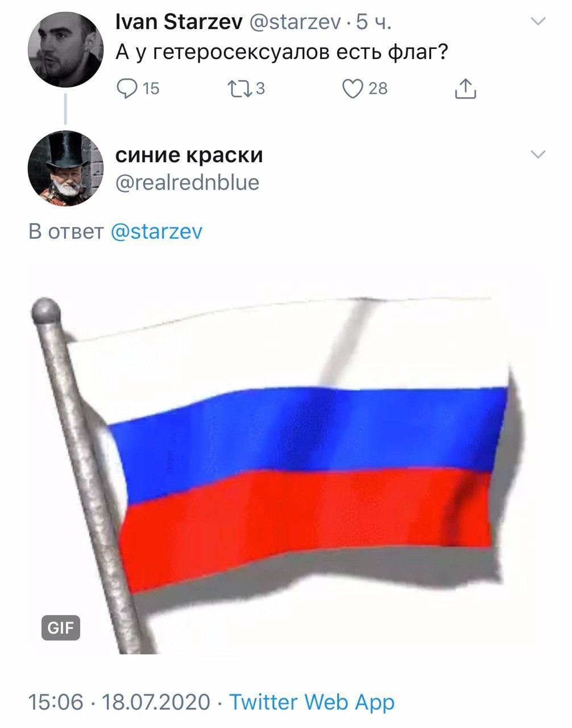572x728 pixels.
Task: Open the Twitter Web App source link
Action: [x=312, y=702]
